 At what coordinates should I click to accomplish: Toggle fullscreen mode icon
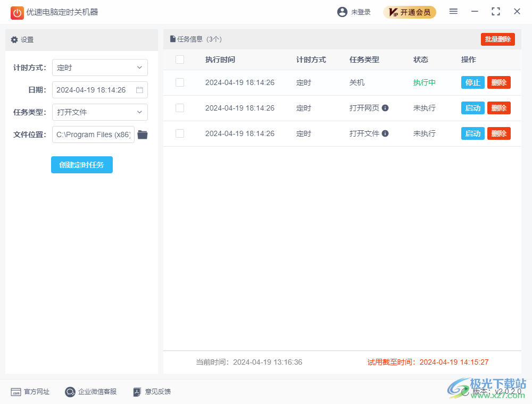point(496,11)
